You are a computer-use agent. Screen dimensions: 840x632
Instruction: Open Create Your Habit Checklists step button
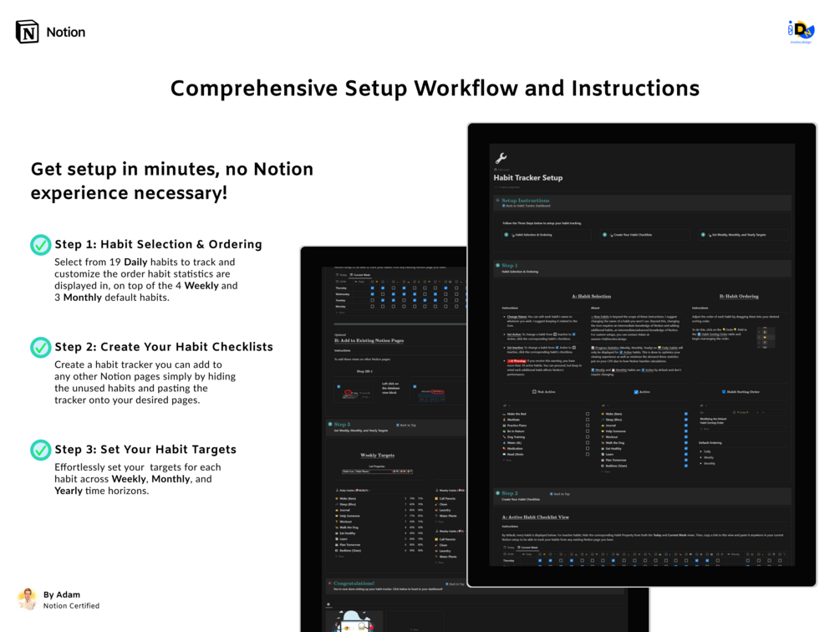(x=644, y=235)
